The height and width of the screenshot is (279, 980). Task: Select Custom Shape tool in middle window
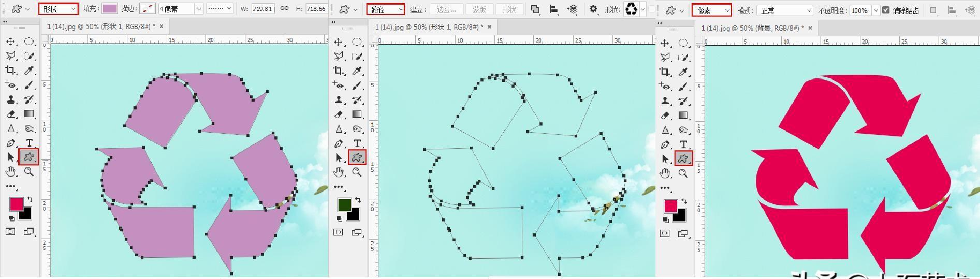(356, 157)
